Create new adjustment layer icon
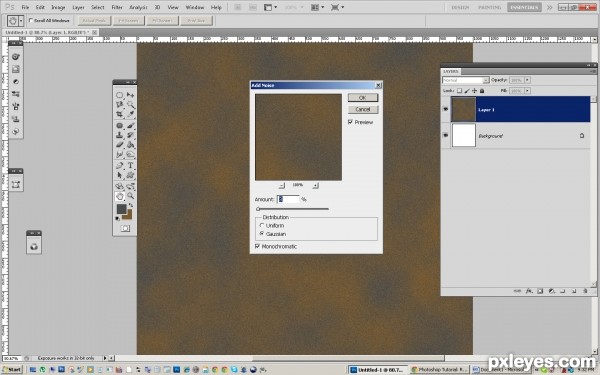The width and height of the screenshot is (600, 375). tap(551, 291)
